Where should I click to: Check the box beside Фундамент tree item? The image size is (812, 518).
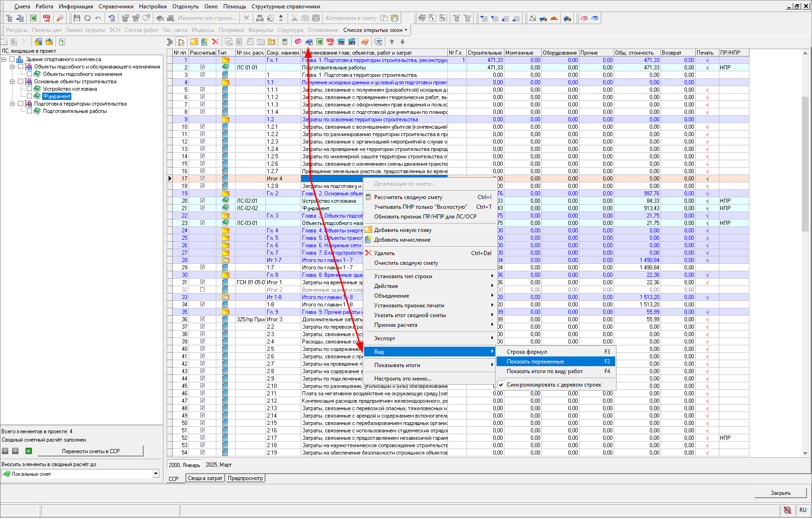[30, 96]
